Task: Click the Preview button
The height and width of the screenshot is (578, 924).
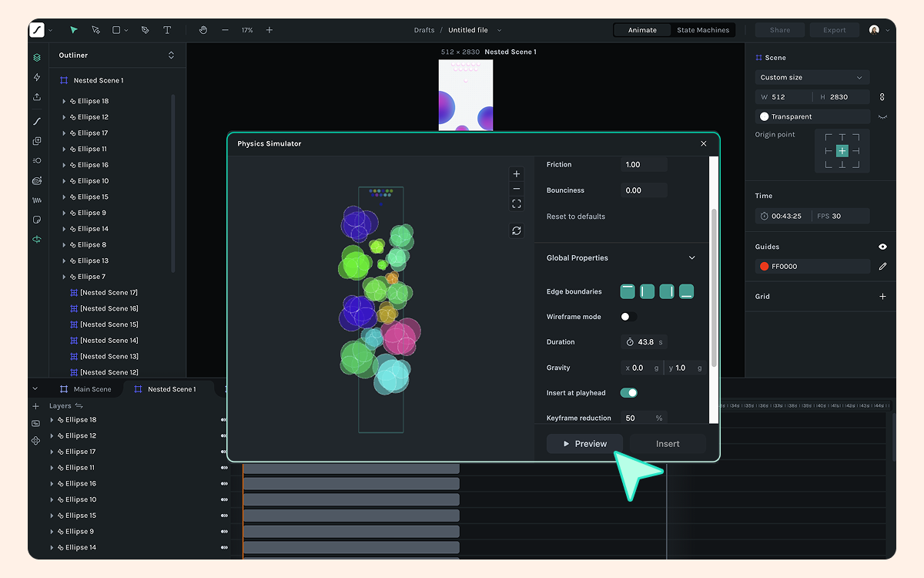Action: [585, 444]
